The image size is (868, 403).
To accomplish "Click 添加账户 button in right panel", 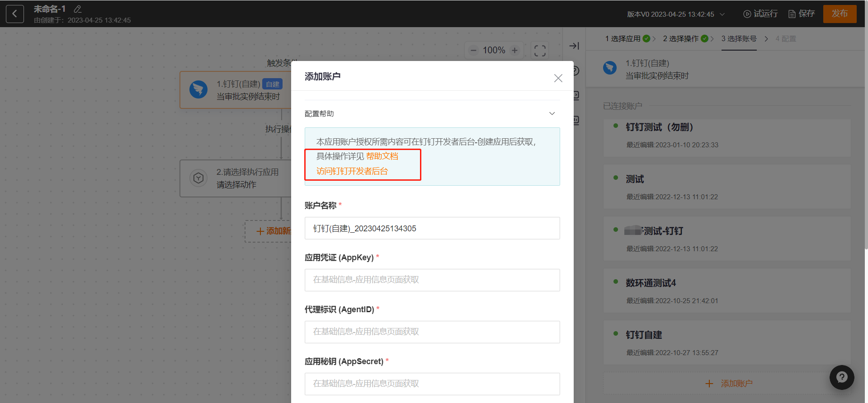I will 727,383.
